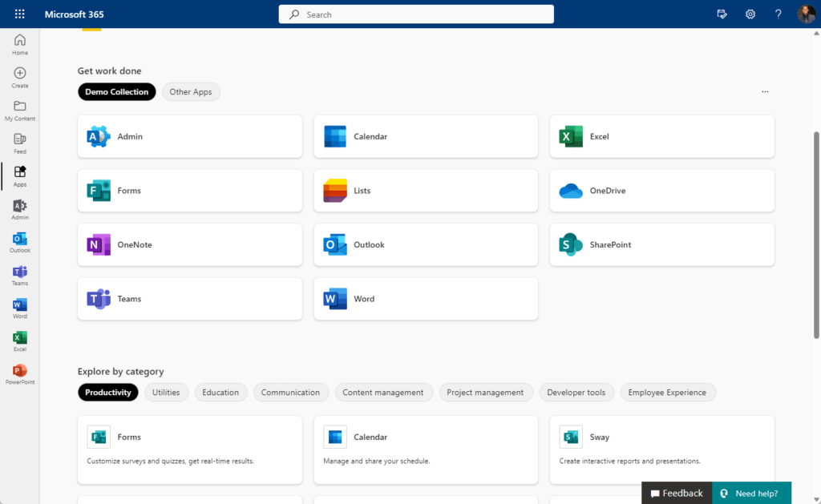
Task: Open My Content folder in sidebar
Action: 20,111
